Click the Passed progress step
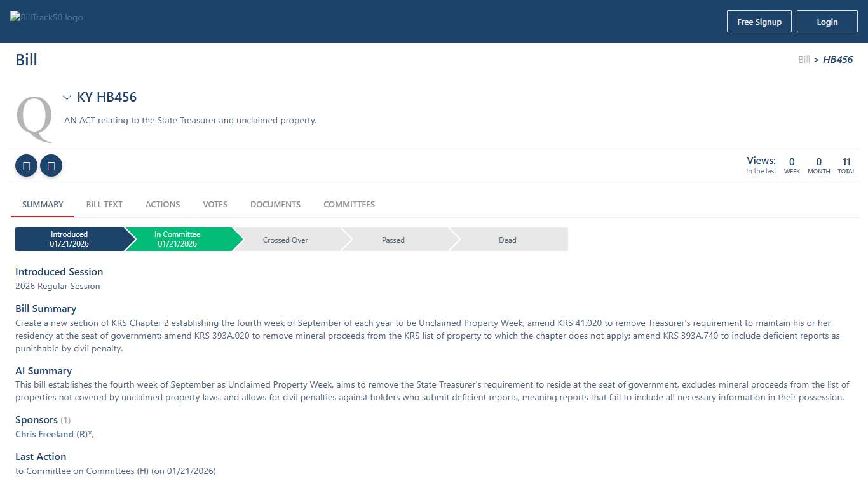The height and width of the screenshot is (488, 868). point(393,240)
